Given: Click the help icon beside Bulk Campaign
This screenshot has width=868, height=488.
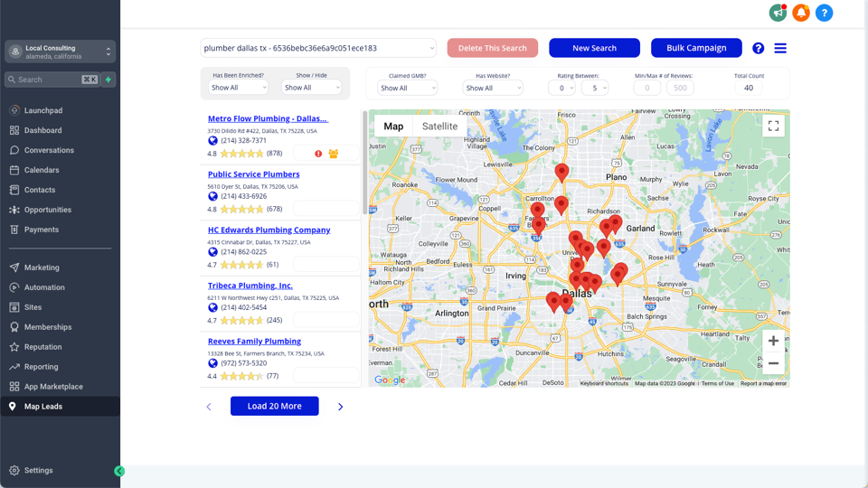Looking at the screenshot, I should (759, 48).
